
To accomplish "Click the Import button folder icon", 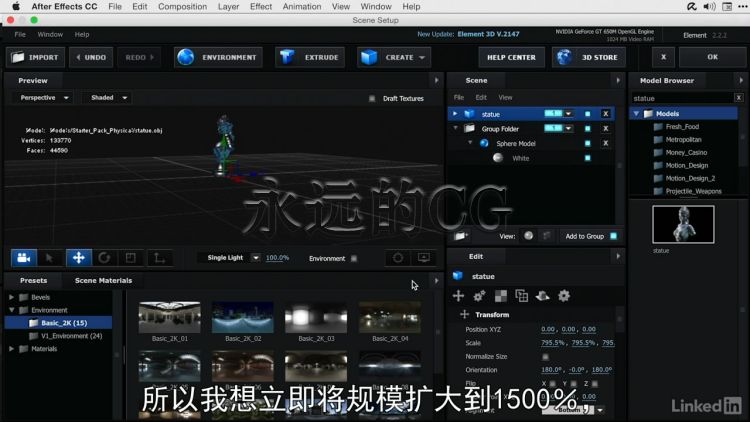I will [18, 57].
